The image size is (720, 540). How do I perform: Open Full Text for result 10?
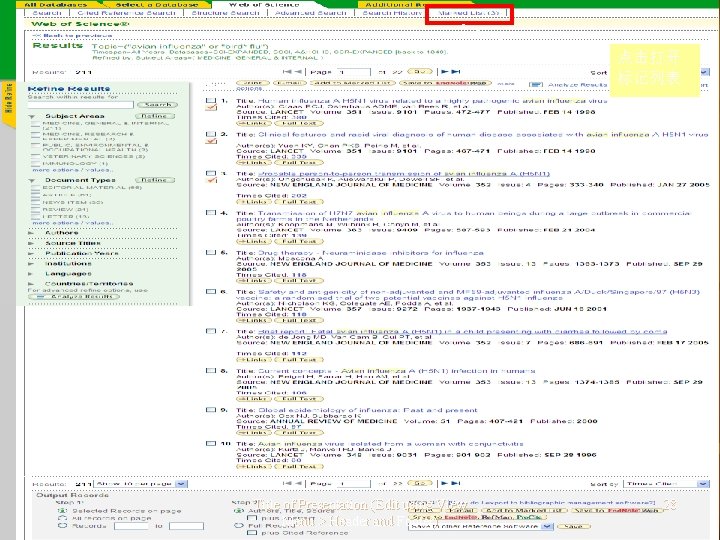[299, 467]
